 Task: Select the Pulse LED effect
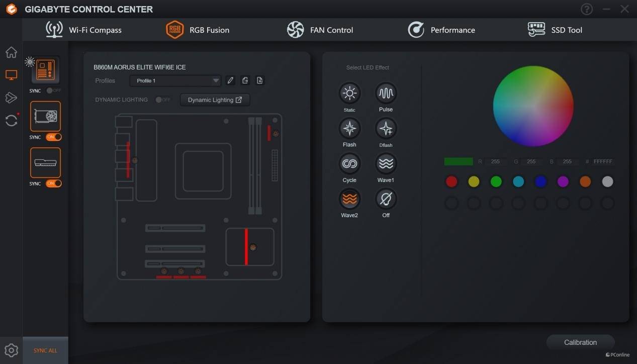click(x=386, y=93)
